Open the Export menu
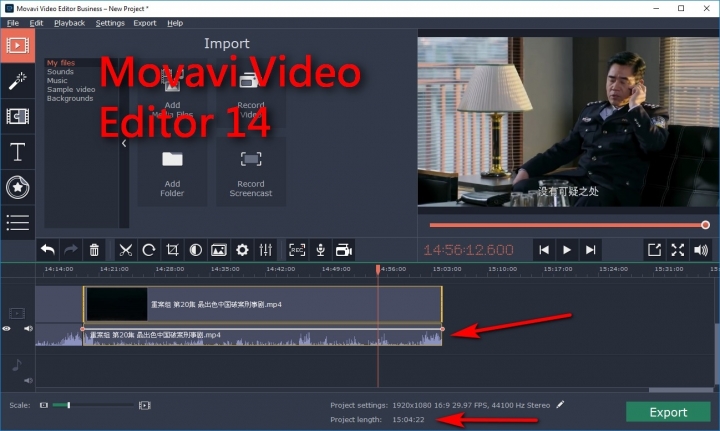 pos(145,23)
